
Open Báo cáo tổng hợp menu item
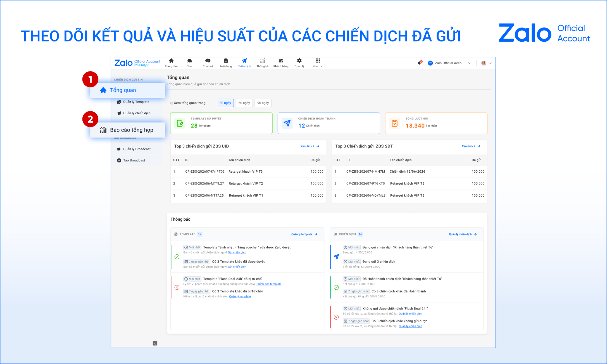pyautogui.click(x=127, y=130)
